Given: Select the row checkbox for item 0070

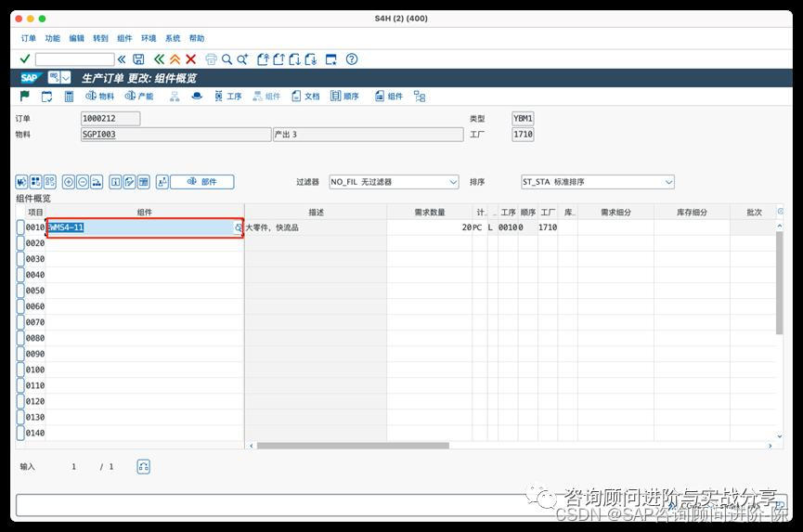Looking at the screenshot, I should tap(20, 322).
